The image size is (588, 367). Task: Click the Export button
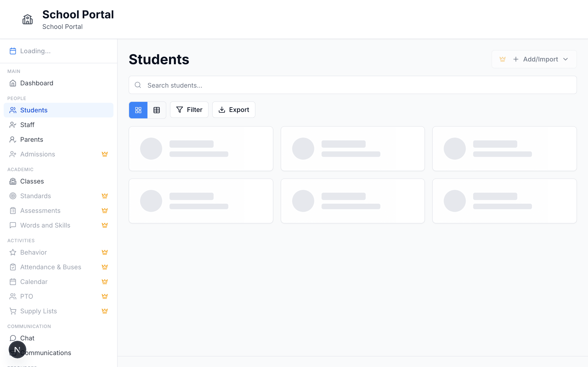pyautogui.click(x=234, y=109)
